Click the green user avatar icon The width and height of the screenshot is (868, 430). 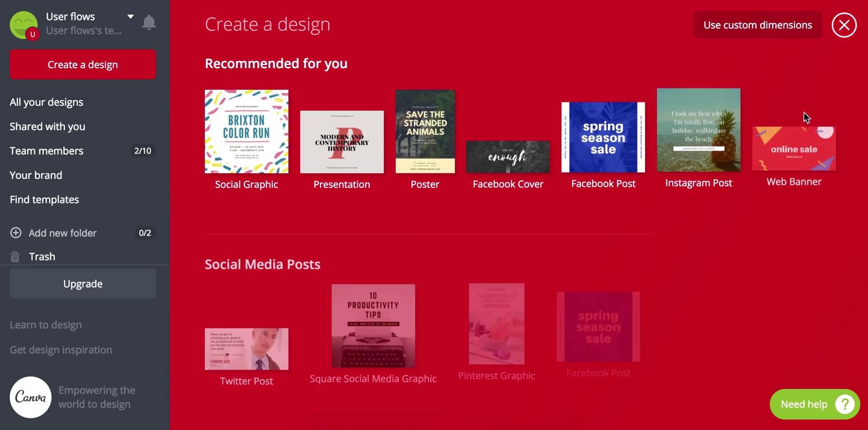click(x=24, y=25)
